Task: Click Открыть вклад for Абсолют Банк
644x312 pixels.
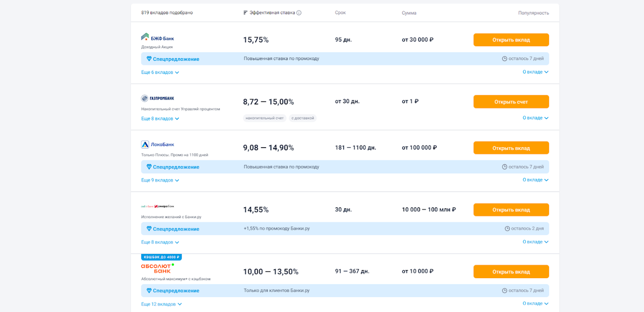Action: point(511,272)
